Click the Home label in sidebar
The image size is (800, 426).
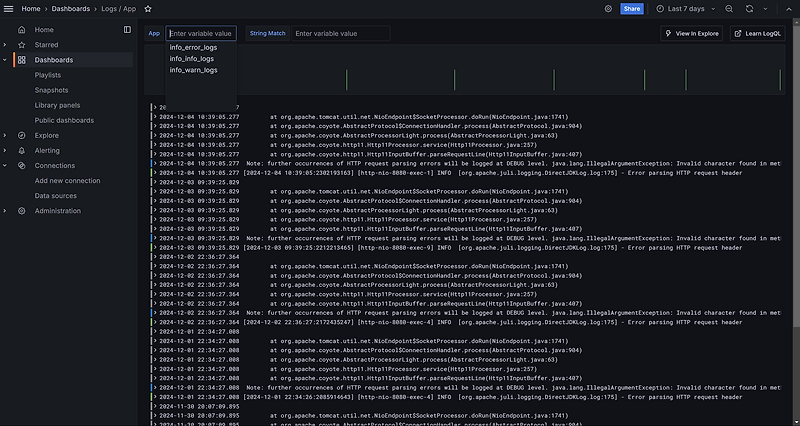coord(44,30)
